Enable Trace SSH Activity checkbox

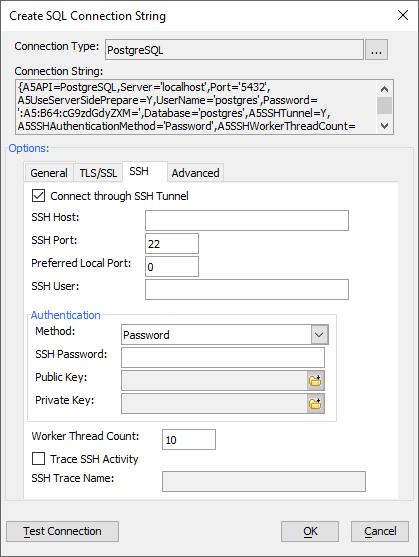point(38,459)
